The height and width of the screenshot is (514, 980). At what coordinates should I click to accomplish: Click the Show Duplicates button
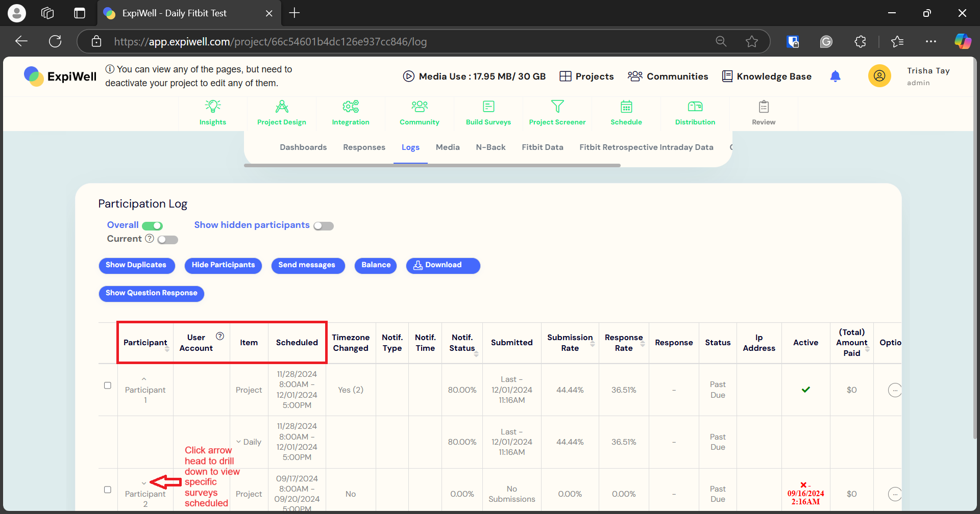click(x=136, y=265)
